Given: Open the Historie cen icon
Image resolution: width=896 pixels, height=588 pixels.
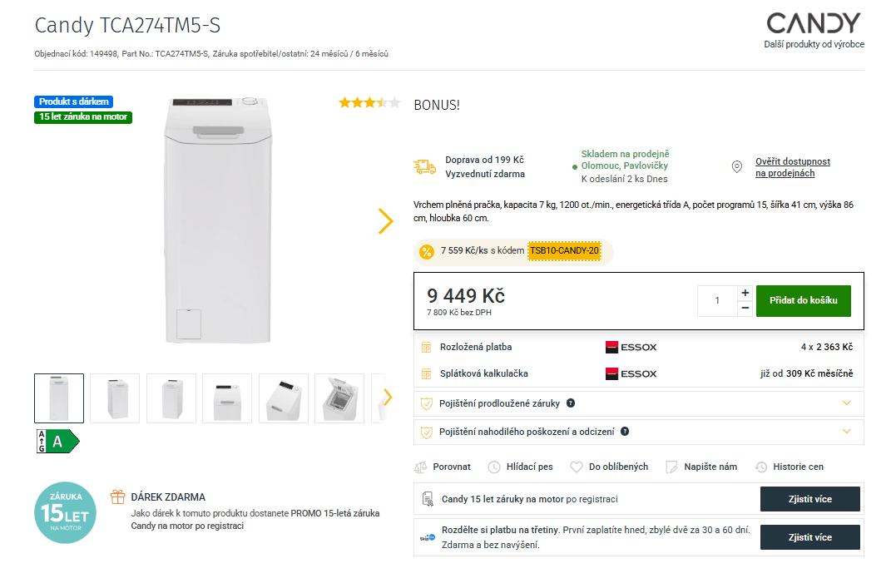Looking at the screenshot, I should [x=760, y=467].
